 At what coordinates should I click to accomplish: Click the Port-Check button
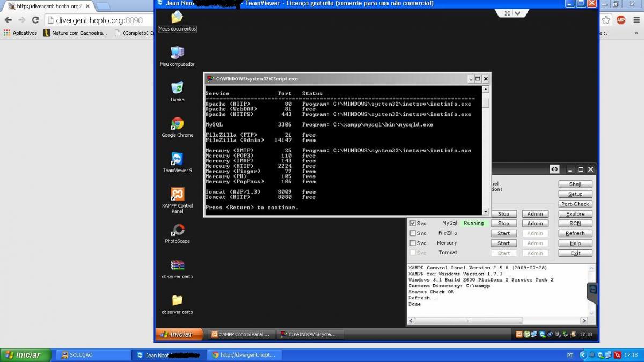[575, 204]
